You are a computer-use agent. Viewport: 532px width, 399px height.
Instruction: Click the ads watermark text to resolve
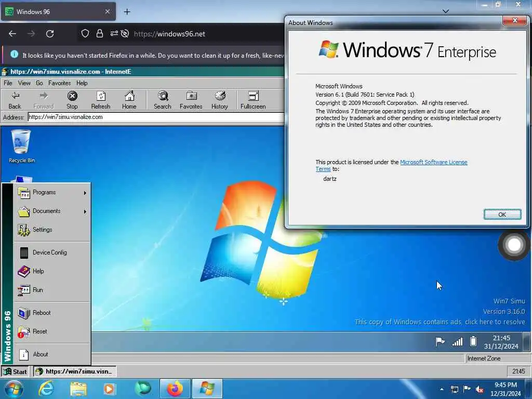click(x=440, y=322)
